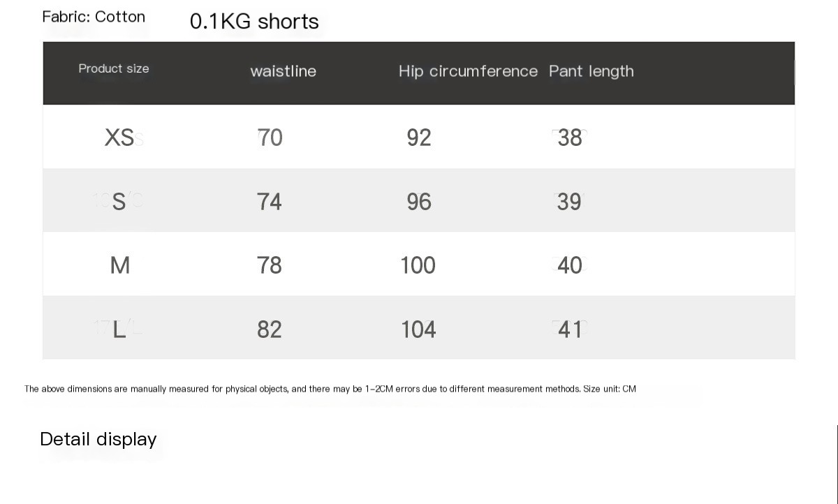Click the Hip circumference header

(468, 71)
